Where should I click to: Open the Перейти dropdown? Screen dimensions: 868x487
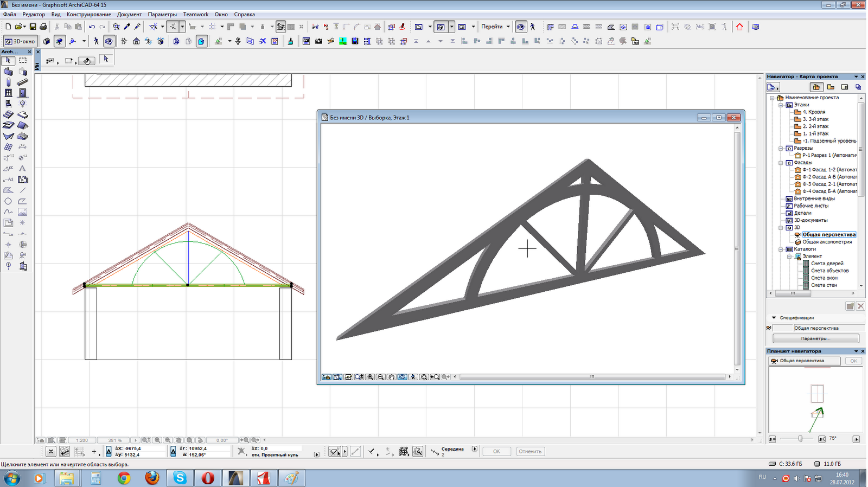click(x=495, y=27)
